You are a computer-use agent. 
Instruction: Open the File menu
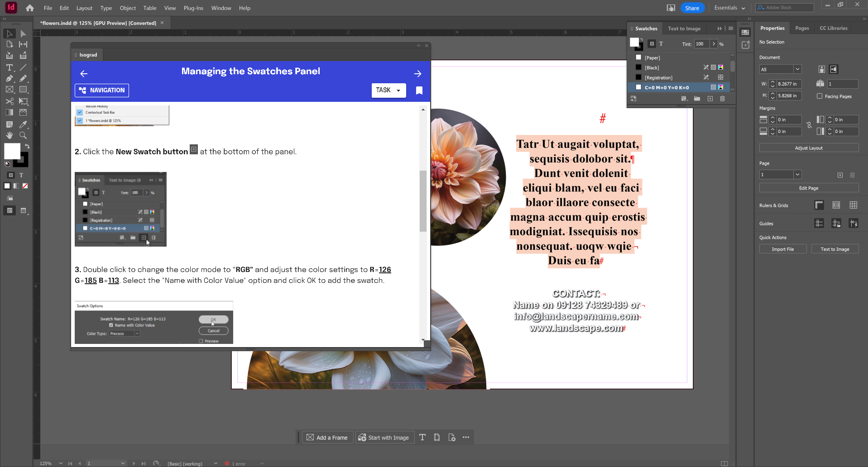(x=48, y=8)
